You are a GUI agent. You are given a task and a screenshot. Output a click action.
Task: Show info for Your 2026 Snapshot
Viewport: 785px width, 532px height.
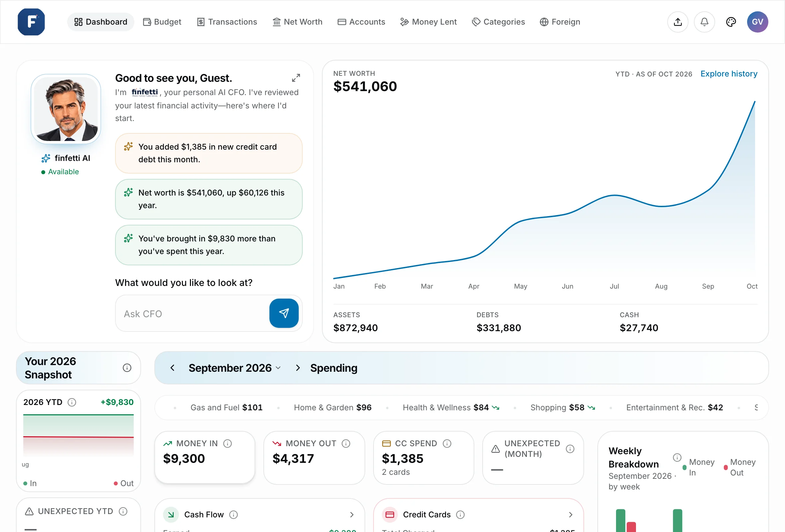coord(127,368)
